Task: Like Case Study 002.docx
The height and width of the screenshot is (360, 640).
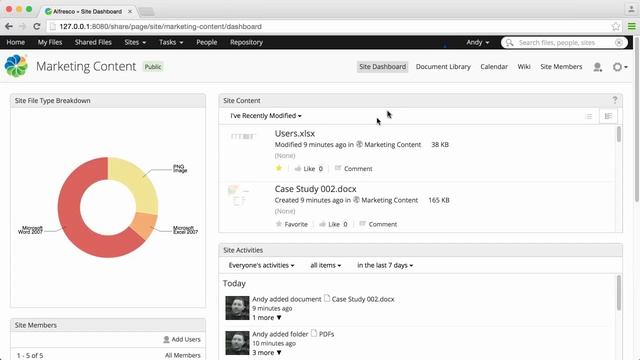Action: click(329, 224)
